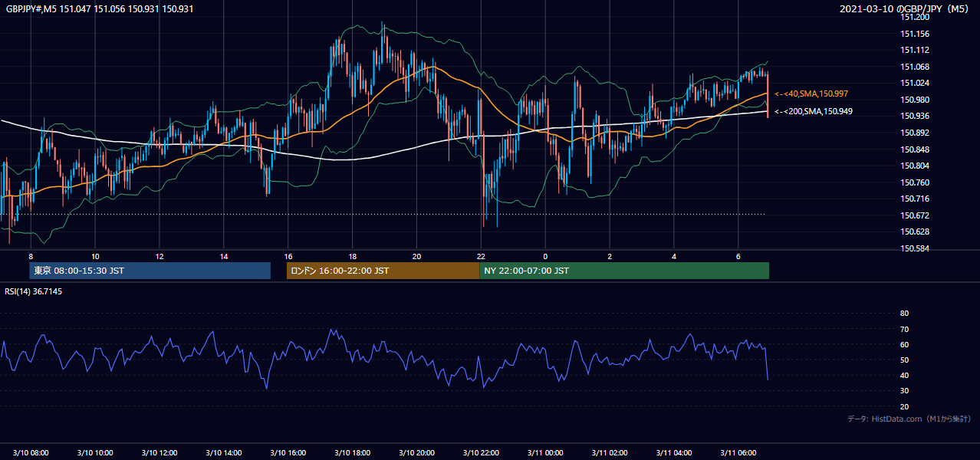The height and width of the screenshot is (460, 980).
Task: Click the bottom date label 3/10 12:00
Action: [159, 452]
